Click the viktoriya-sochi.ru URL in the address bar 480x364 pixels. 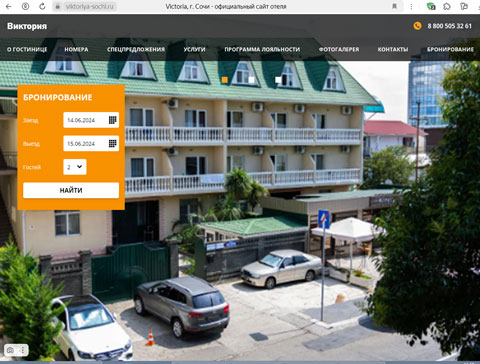tap(89, 6)
